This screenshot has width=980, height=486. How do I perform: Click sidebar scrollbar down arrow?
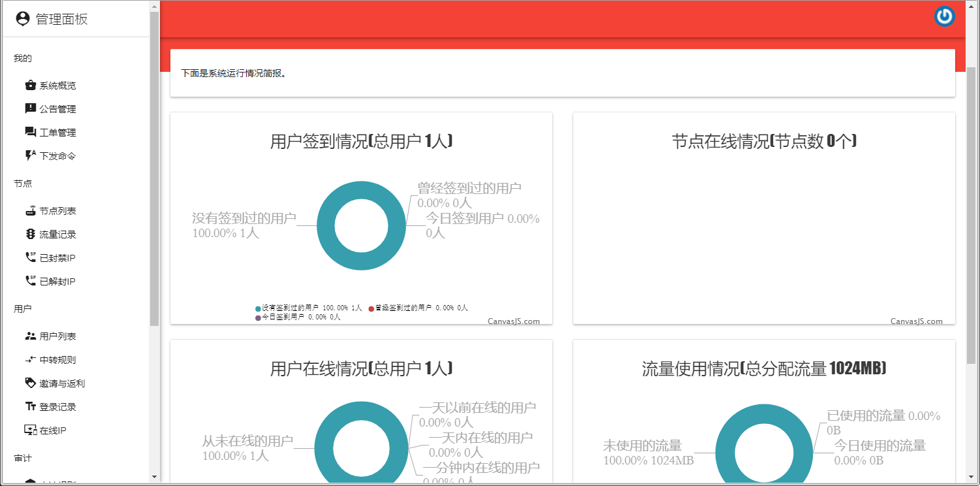pos(154,477)
